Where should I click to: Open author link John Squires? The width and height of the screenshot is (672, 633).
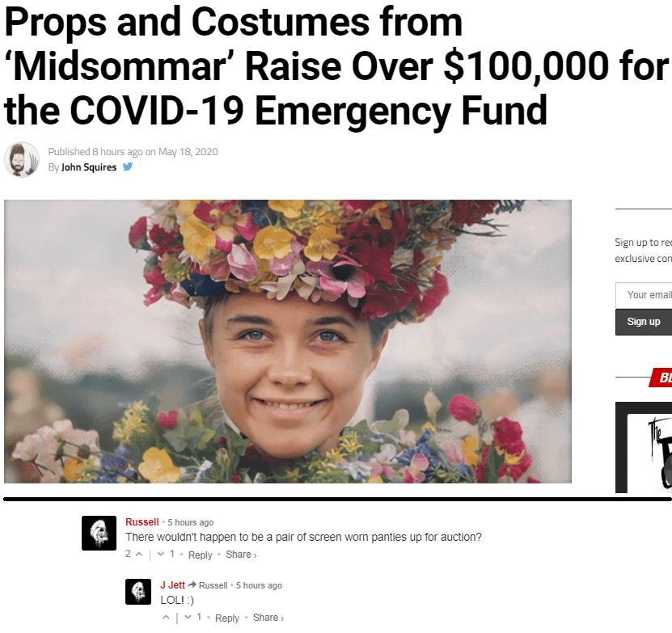coord(89,167)
